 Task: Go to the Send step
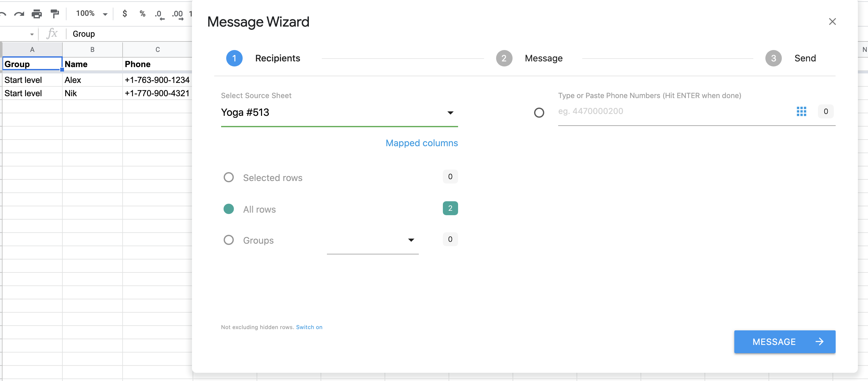(x=805, y=58)
